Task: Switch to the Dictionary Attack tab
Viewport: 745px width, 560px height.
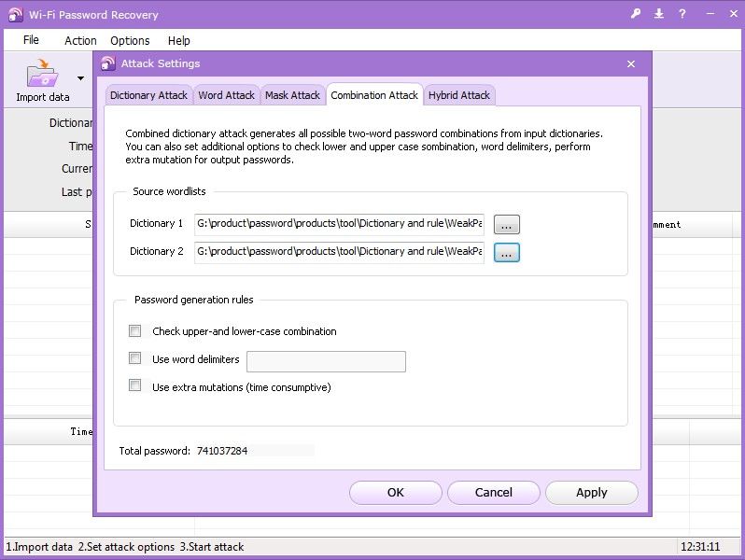Action: pyautogui.click(x=148, y=95)
